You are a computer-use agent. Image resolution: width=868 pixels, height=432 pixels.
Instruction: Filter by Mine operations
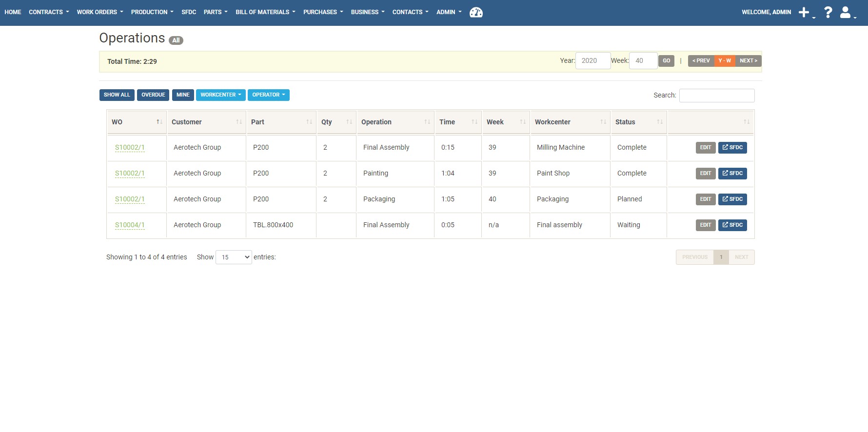pos(183,95)
